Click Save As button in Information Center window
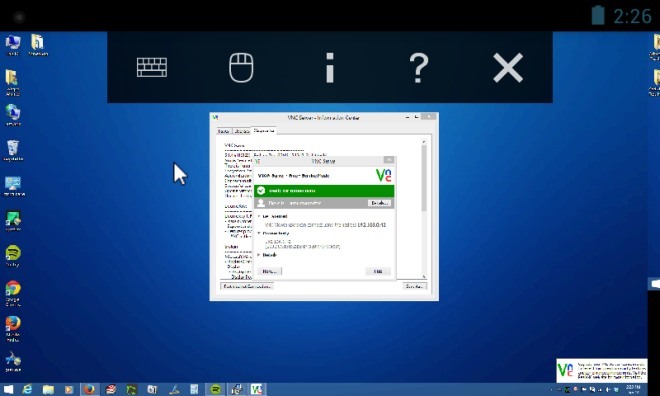Screen dimensions: 660x396 coord(415,286)
